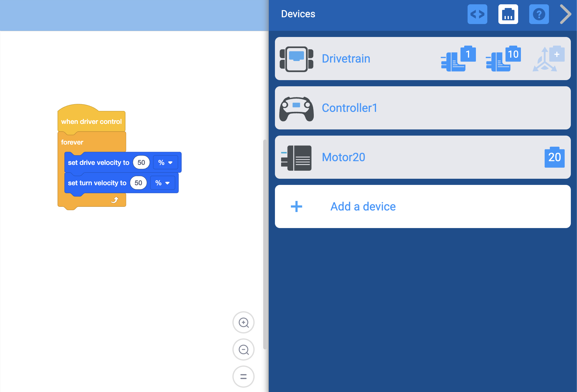Viewport: 577px width, 392px height.
Task: Add a gyro sensor to Drivetrain
Action: click(x=549, y=59)
